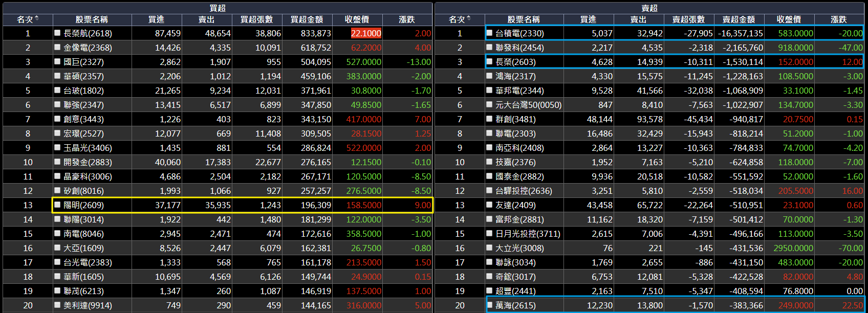Open stock 奇鋐(3017)
The image size is (868, 313).
coord(515,277)
